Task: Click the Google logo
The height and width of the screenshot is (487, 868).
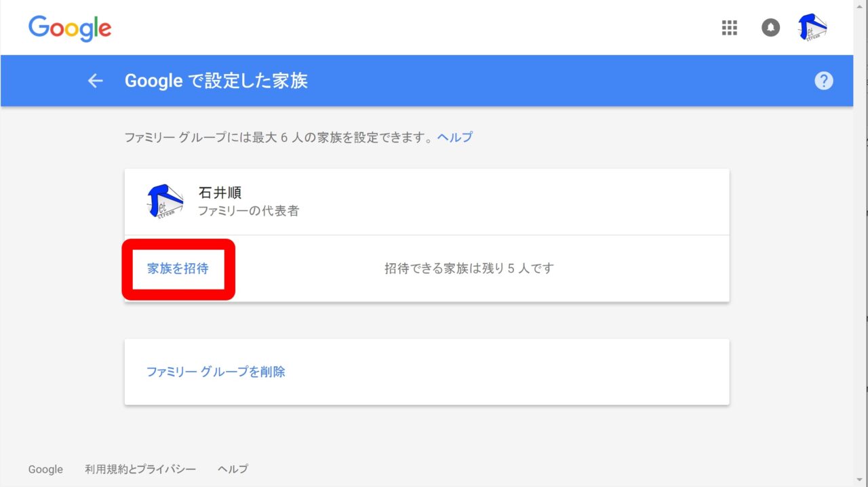Action: pyautogui.click(x=70, y=28)
